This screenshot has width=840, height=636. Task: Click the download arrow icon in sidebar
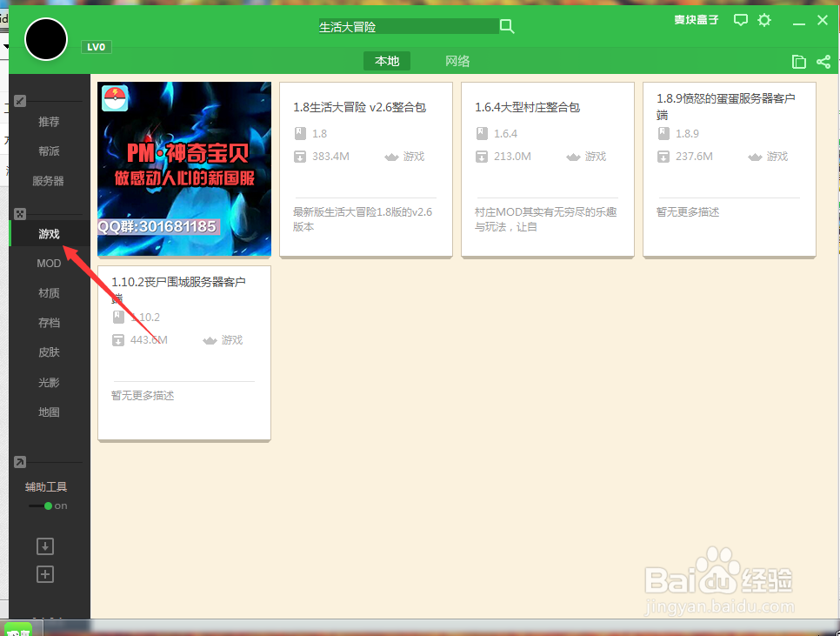(x=45, y=546)
